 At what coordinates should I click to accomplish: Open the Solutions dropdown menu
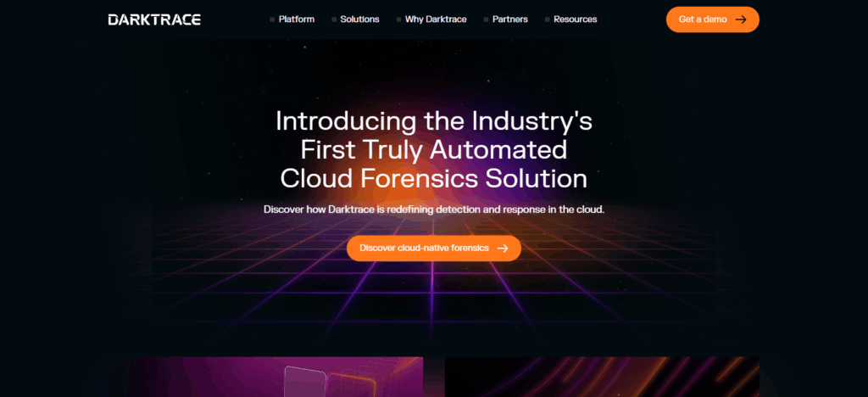(x=359, y=20)
